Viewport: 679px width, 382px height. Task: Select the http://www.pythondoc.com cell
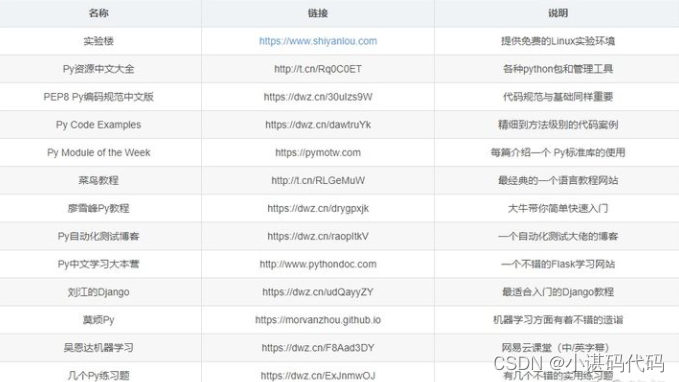[x=318, y=264]
